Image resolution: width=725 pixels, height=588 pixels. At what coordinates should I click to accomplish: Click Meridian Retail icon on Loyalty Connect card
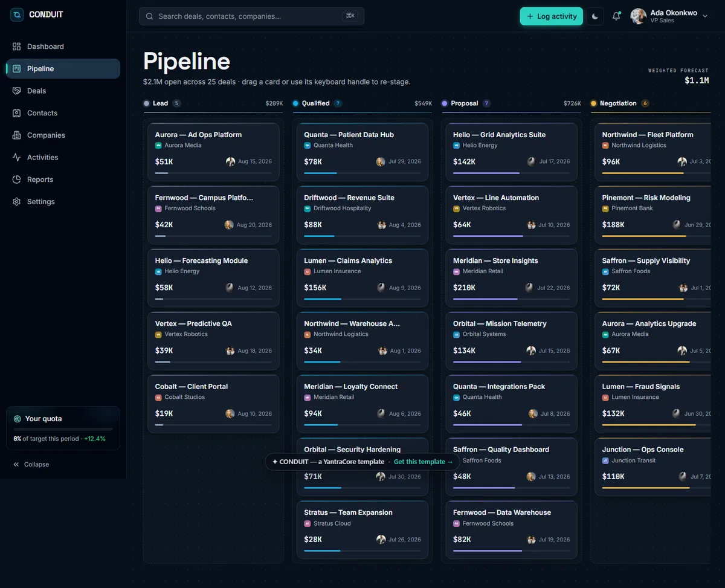click(308, 397)
